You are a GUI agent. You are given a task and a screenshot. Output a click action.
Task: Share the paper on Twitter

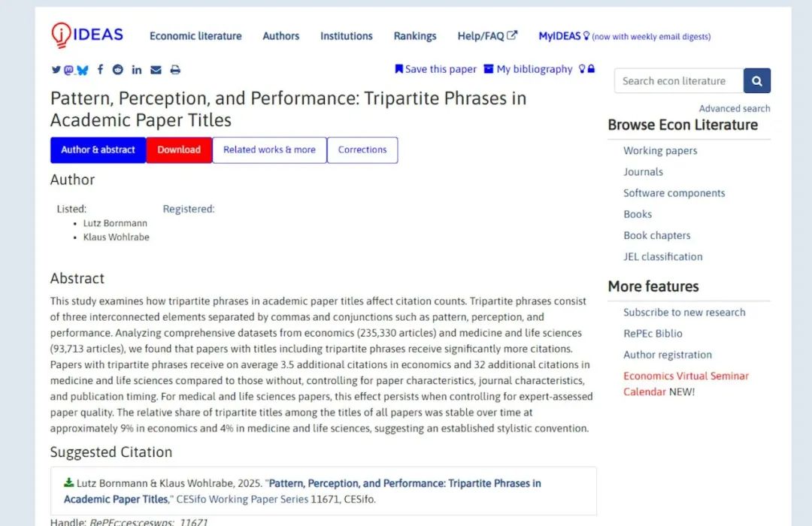(56, 70)
